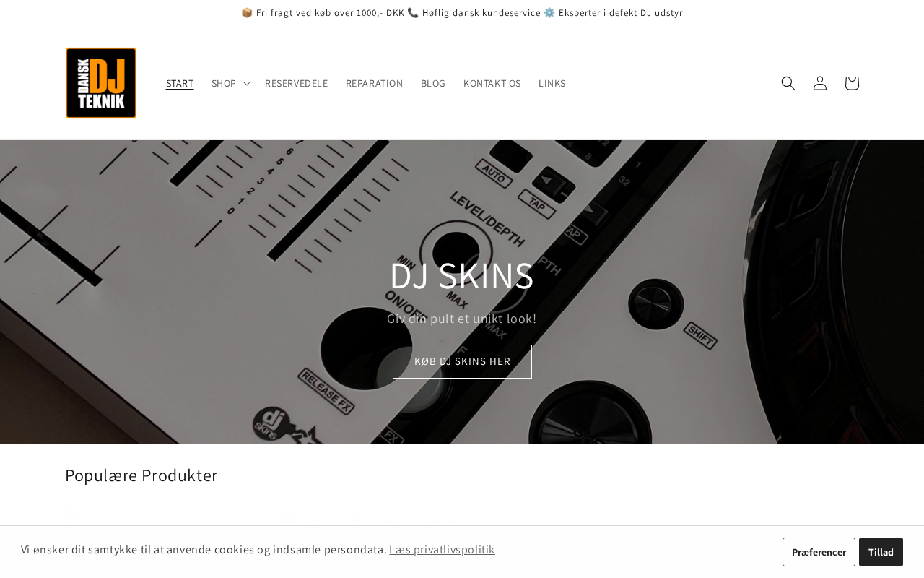Open the RESERVEDELE menu item
This screenshot has height=578, width=924.
tap(296, 83)
